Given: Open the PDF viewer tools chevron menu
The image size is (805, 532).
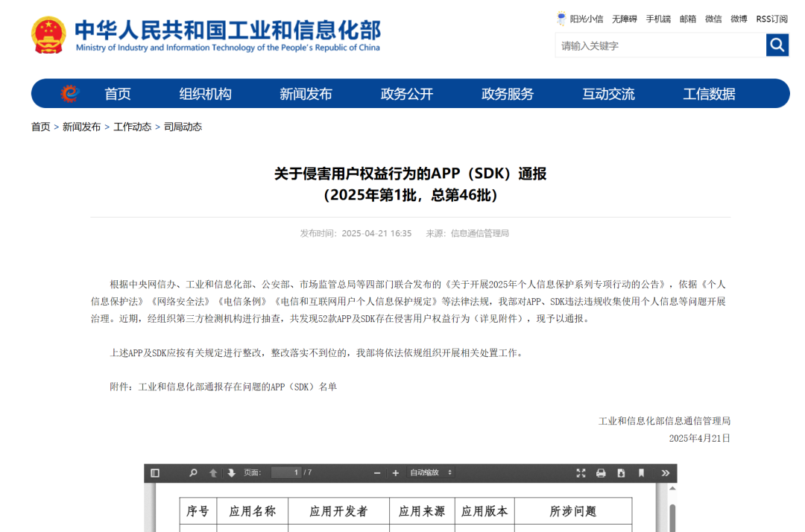Looking at the screenshot, I should 666,473.
